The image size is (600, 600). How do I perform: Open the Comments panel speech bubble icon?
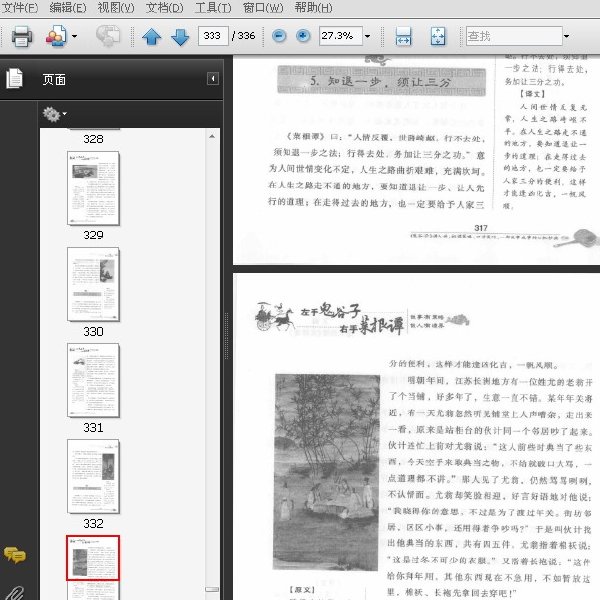[15, 555]
